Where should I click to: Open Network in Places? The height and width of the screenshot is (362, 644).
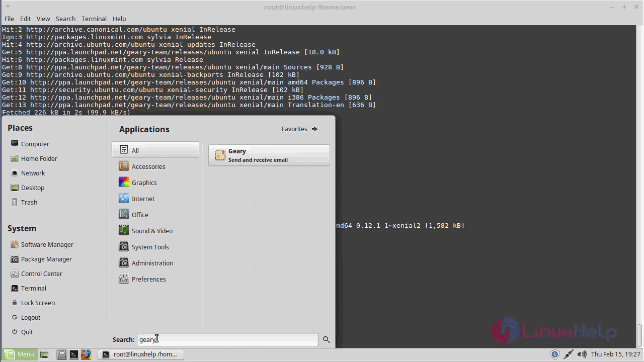tap(28, 173)
